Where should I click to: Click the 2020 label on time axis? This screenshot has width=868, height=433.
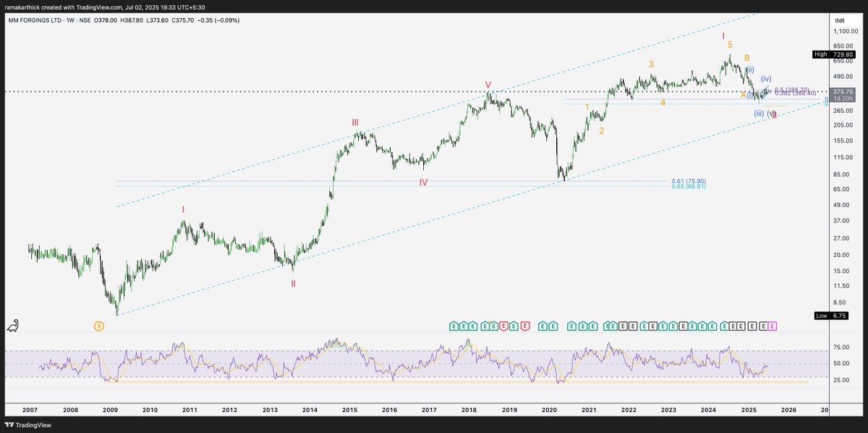(549, 410)
